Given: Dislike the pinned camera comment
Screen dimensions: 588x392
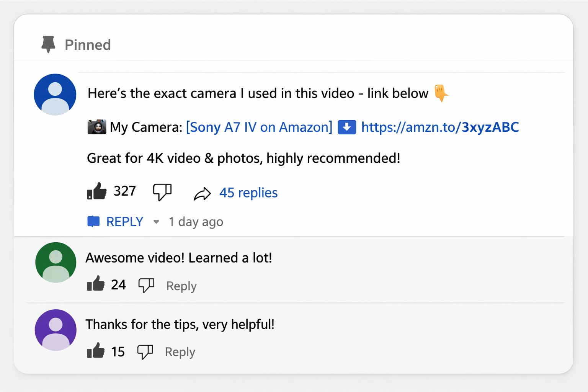Looking at the screenshot, I should 162,192.
